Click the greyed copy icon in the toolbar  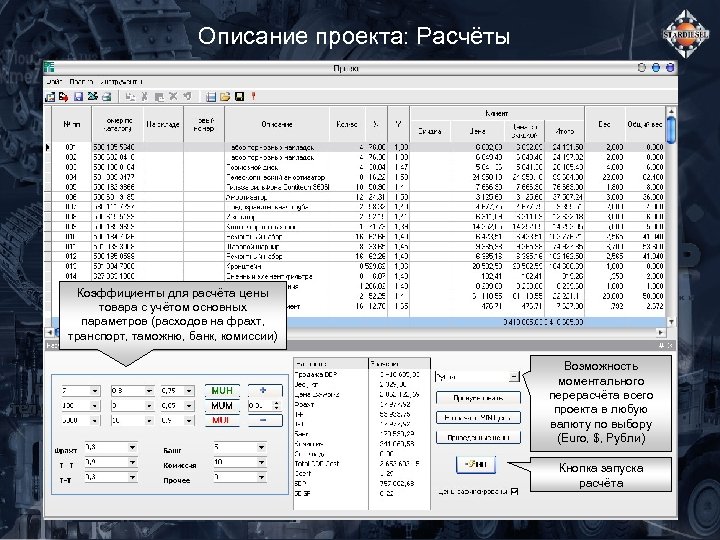coord(130,97)
